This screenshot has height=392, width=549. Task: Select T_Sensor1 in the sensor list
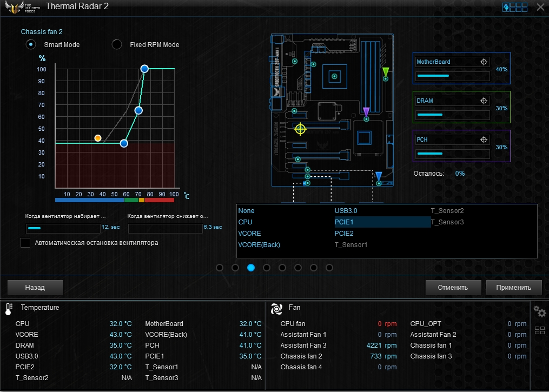pos(351,244)
